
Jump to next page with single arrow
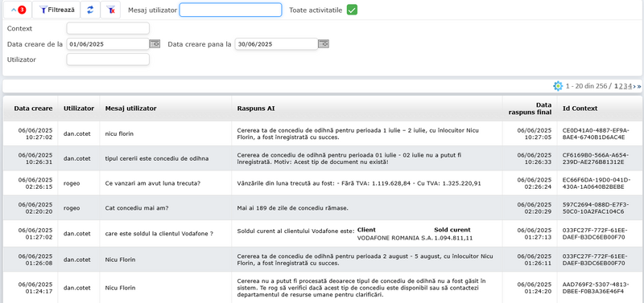pos(634,86)
